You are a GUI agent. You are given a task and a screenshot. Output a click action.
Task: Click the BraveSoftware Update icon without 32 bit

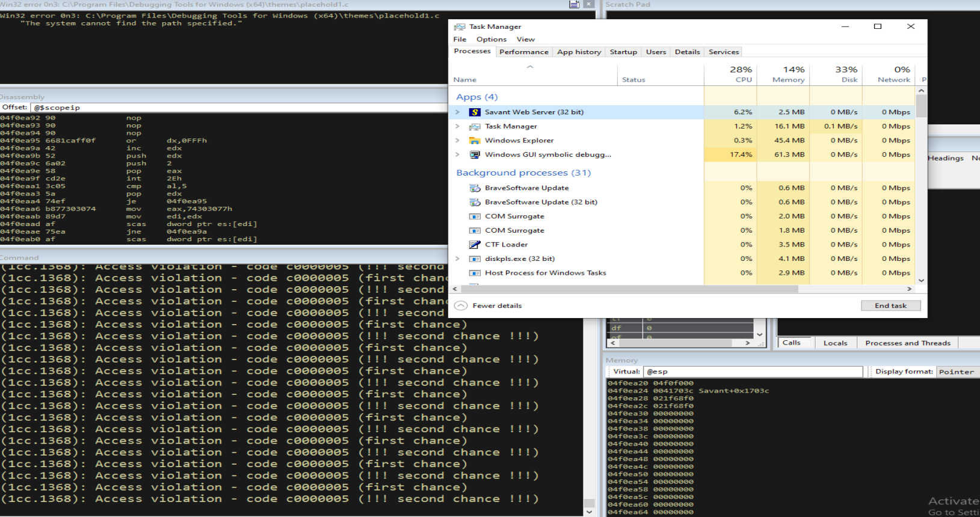475,188
